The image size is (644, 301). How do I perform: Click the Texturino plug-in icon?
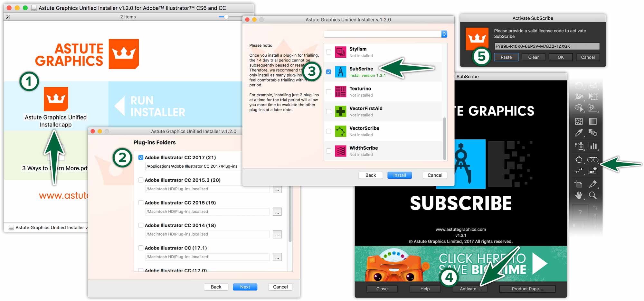click(340, 91)
